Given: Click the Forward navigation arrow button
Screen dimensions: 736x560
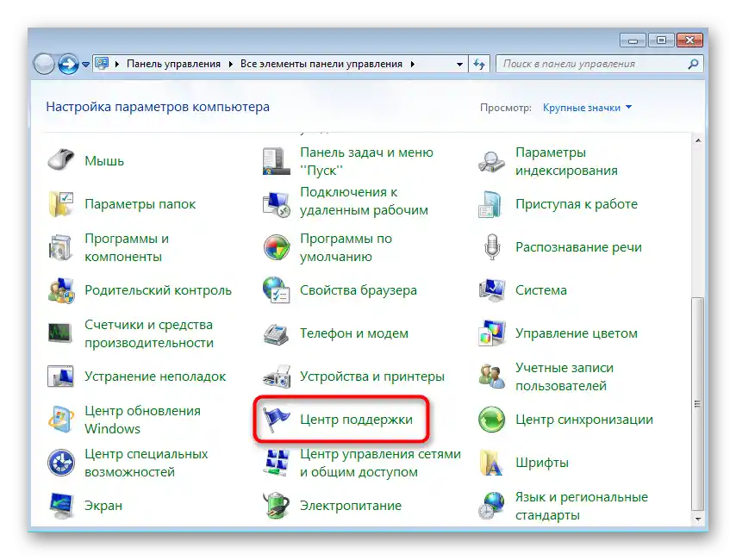Looking at the screenshot, I should click(68, 65).
